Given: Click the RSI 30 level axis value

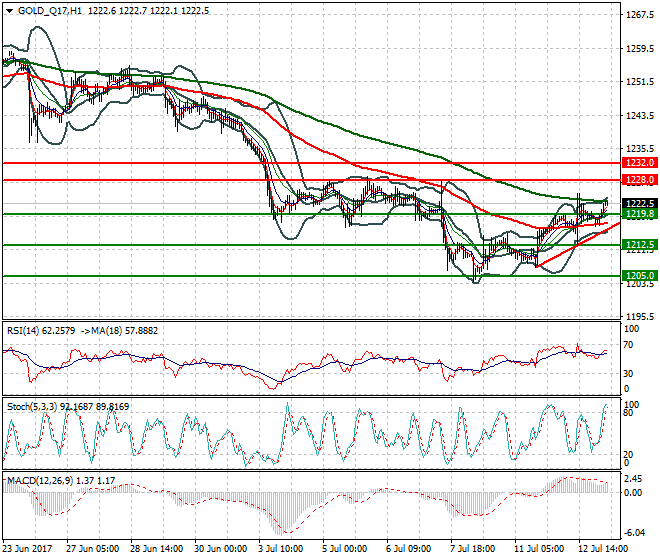Looking at the screenshot, I should coord(628,373).
